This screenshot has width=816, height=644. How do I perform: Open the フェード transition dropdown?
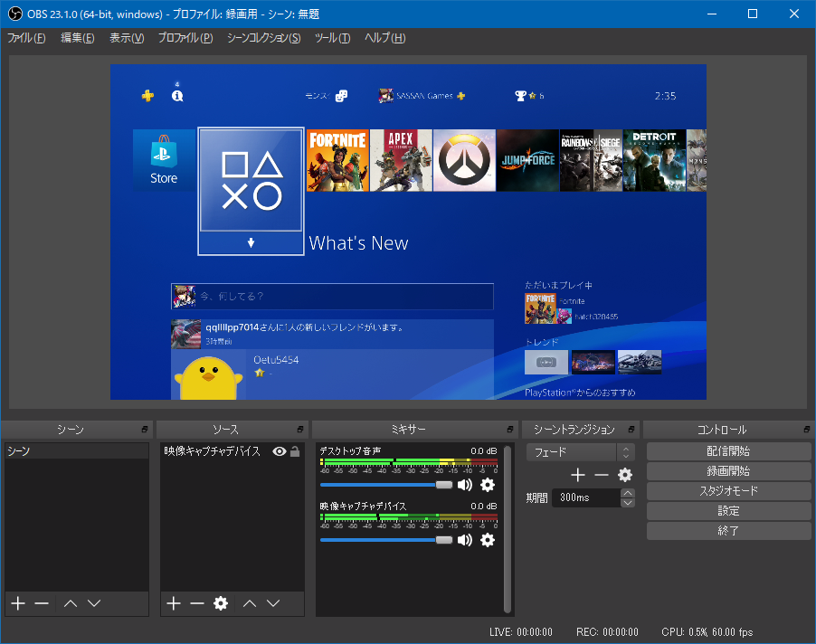point(580,452)
